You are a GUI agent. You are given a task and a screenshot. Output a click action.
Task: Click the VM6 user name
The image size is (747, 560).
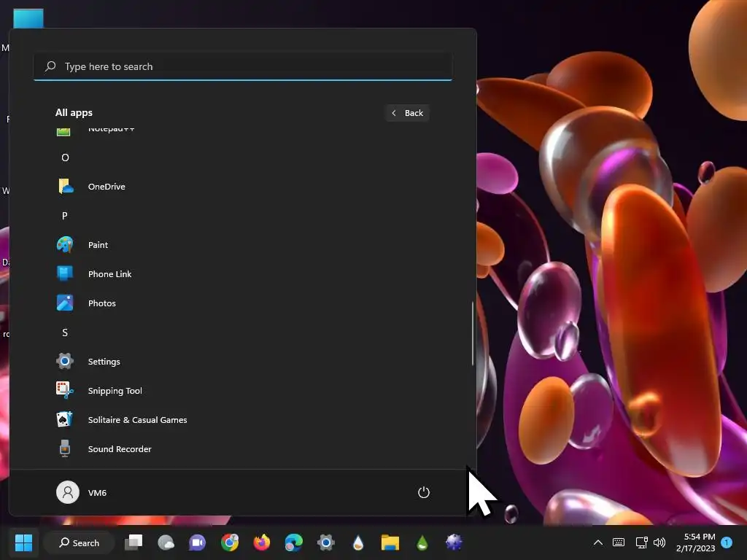97,493
